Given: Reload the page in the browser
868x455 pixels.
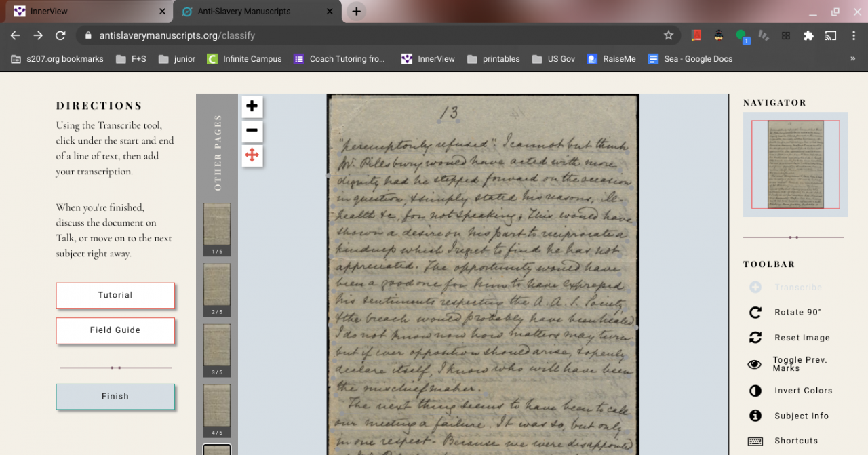Looking at the screenshot, I should click(x=60, y=35).
